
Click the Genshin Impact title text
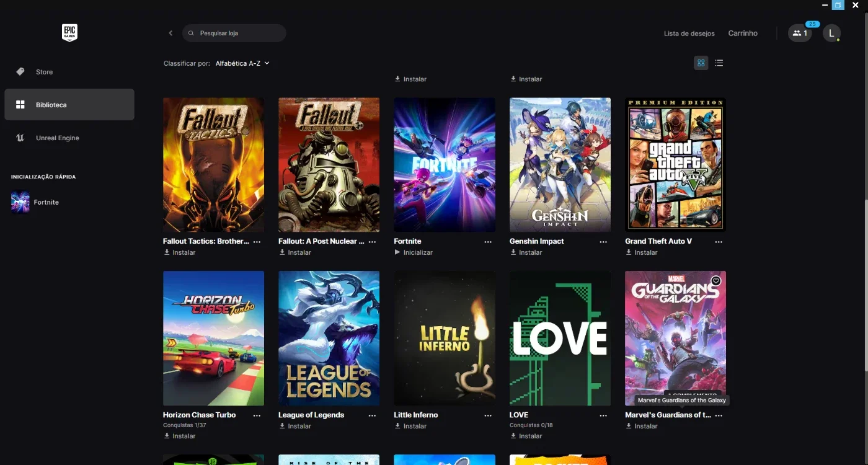[537, 241]
